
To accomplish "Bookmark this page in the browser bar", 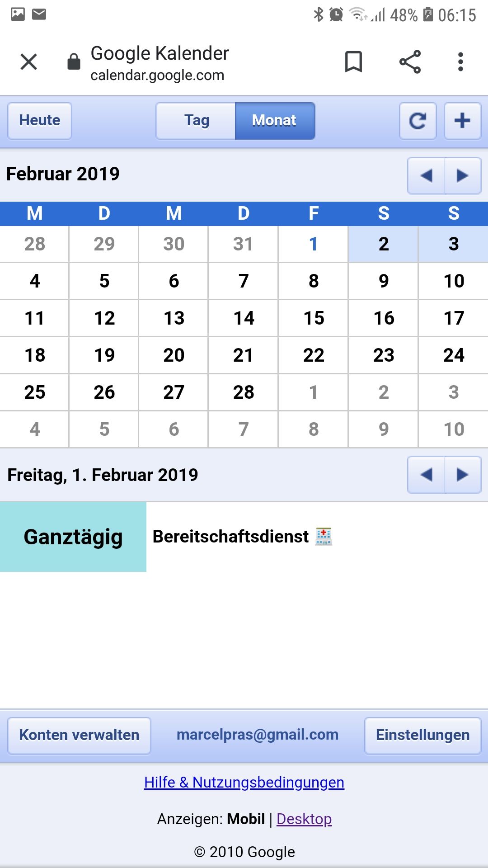I will click(353, 61).
